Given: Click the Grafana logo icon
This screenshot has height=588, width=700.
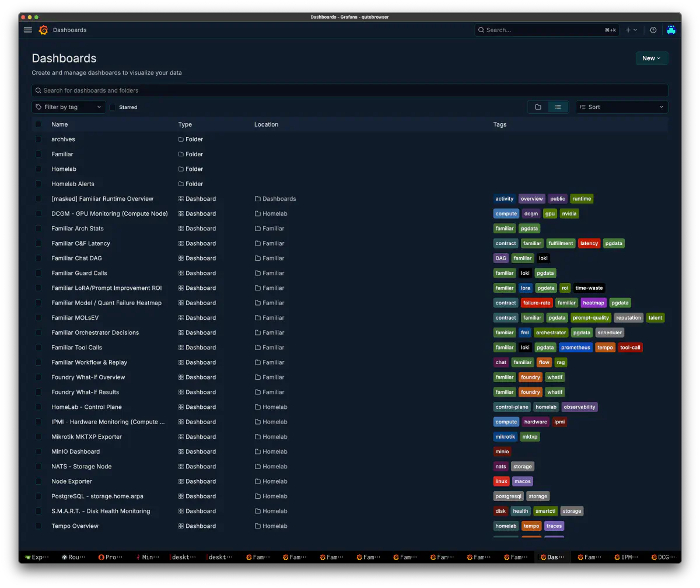Looking at the screenshot, I should click(x=43, y=30).
